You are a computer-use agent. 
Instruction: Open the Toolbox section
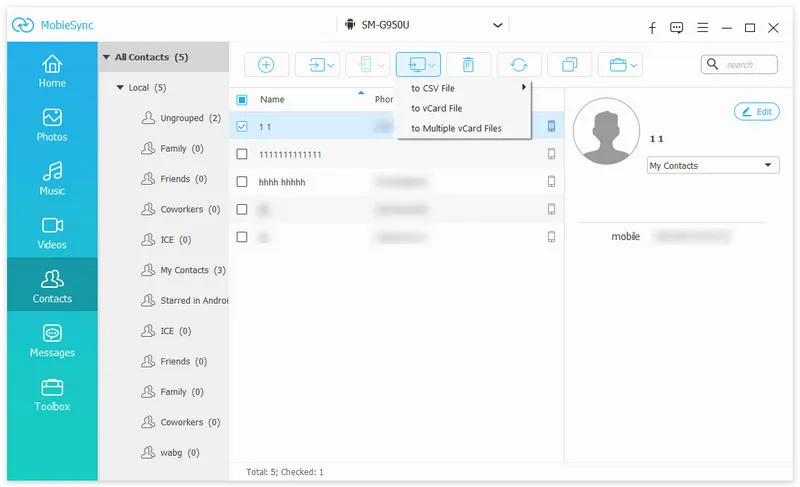pos(52,395)
